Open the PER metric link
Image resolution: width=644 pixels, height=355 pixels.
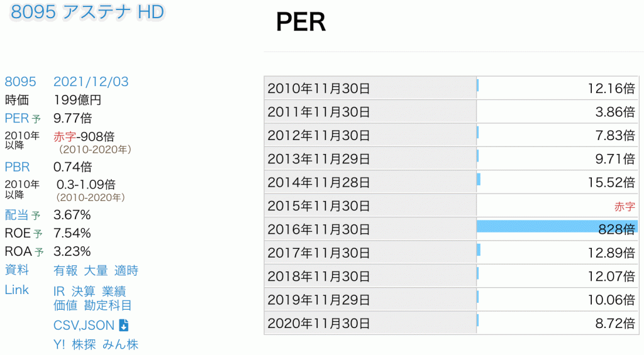click(17, 118)
